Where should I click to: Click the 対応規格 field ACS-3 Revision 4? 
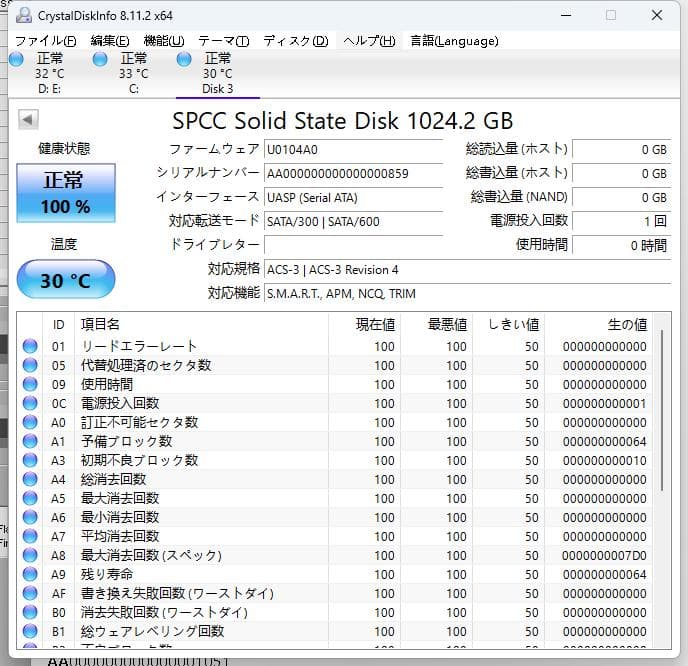tap(468, 269)
